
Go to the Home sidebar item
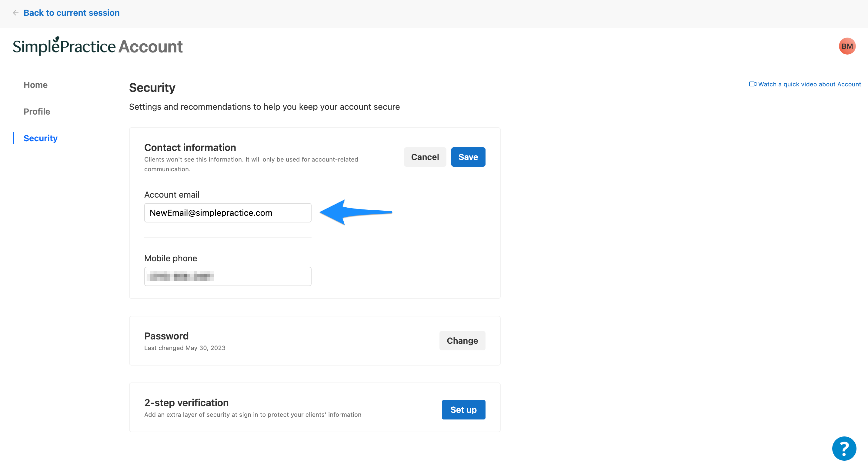click(35, 85)
